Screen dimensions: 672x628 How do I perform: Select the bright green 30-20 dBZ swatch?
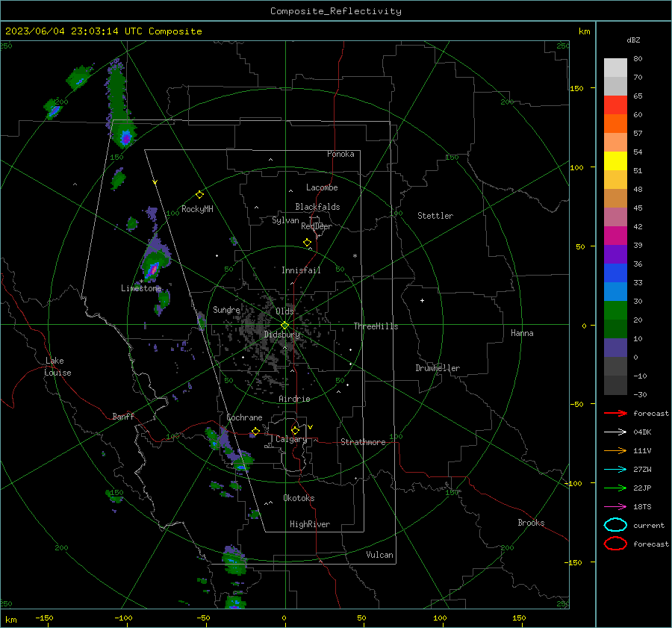615,311
